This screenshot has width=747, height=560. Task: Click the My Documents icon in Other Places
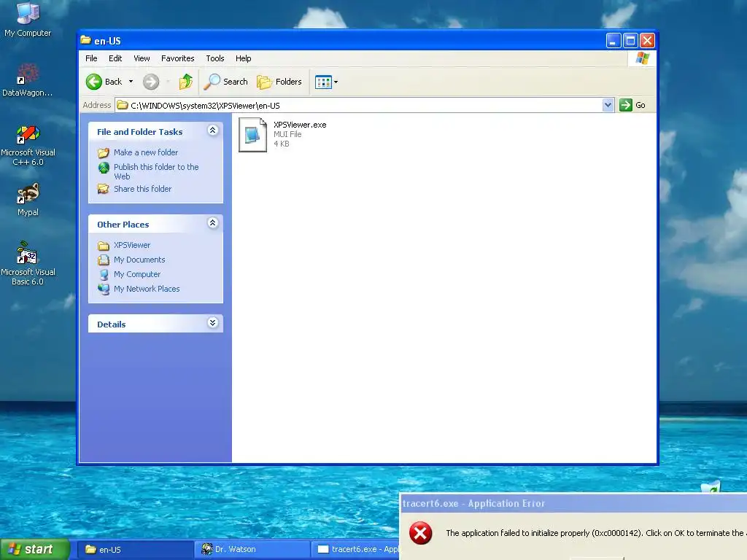point(104,260)
